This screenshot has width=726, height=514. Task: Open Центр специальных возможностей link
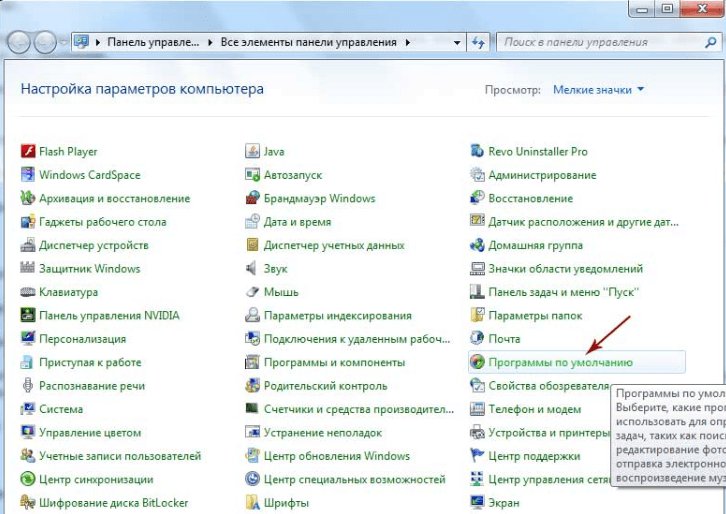click(355, 480)
